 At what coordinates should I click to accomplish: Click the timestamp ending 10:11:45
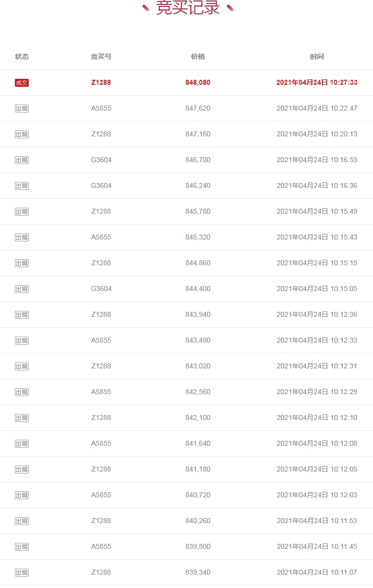(x=317, y=546)
